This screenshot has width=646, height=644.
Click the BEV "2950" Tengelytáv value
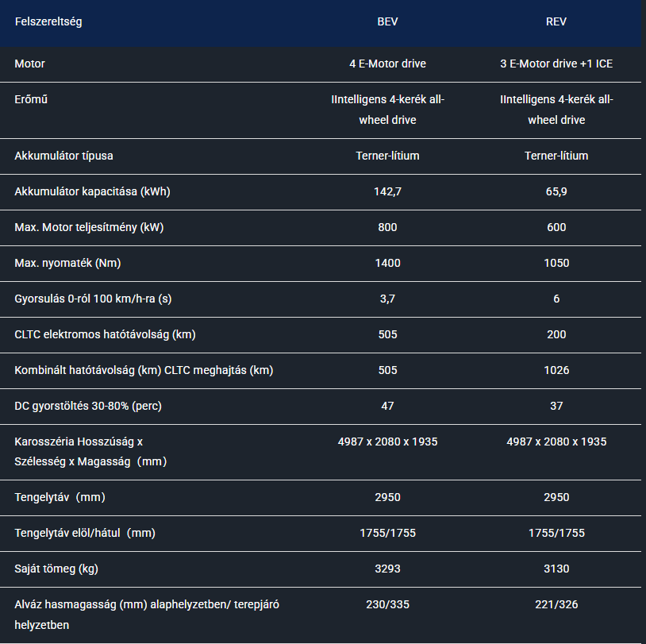388,498
